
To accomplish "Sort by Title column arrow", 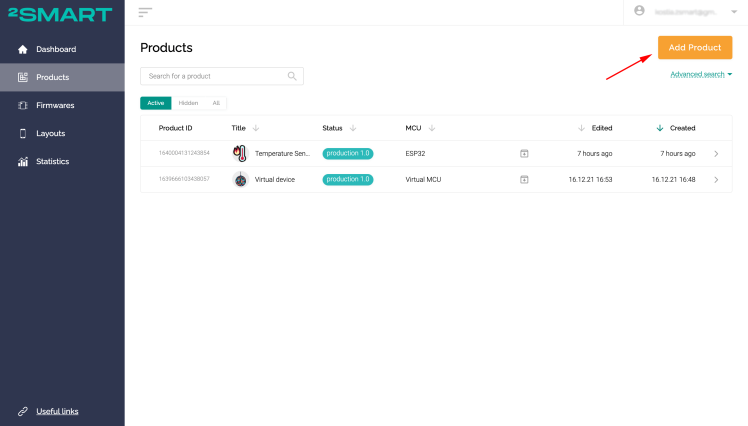I will coord(256,128).
